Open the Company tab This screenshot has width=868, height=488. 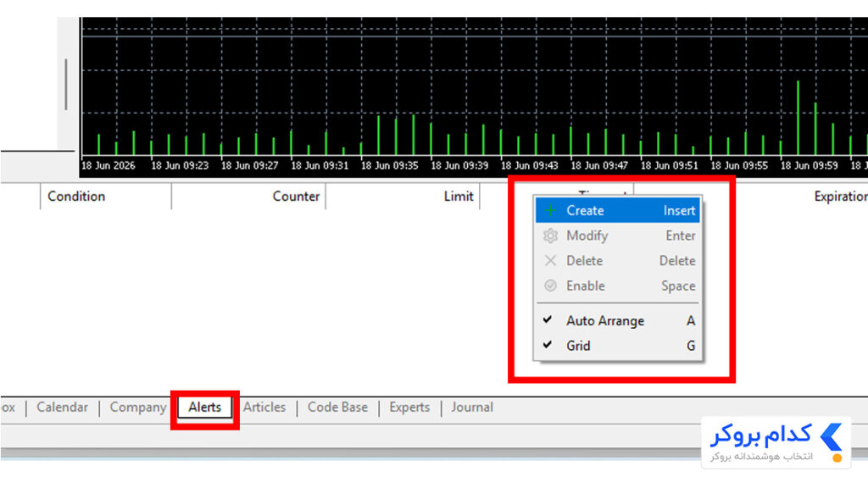(138, 408)
